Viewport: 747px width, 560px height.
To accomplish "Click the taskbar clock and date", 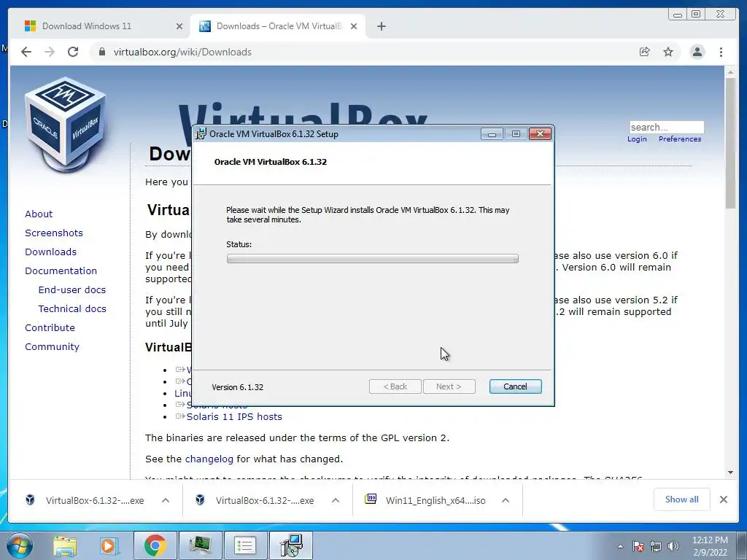I will 710,546.
